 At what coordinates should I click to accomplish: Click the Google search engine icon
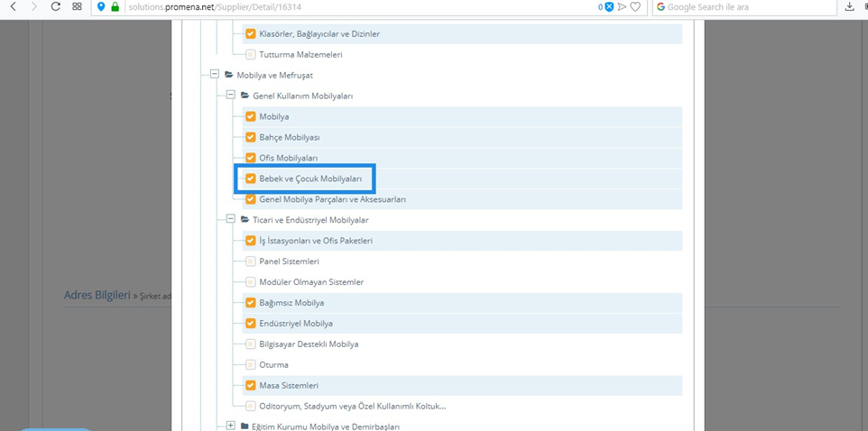click(x=661, y=7)
